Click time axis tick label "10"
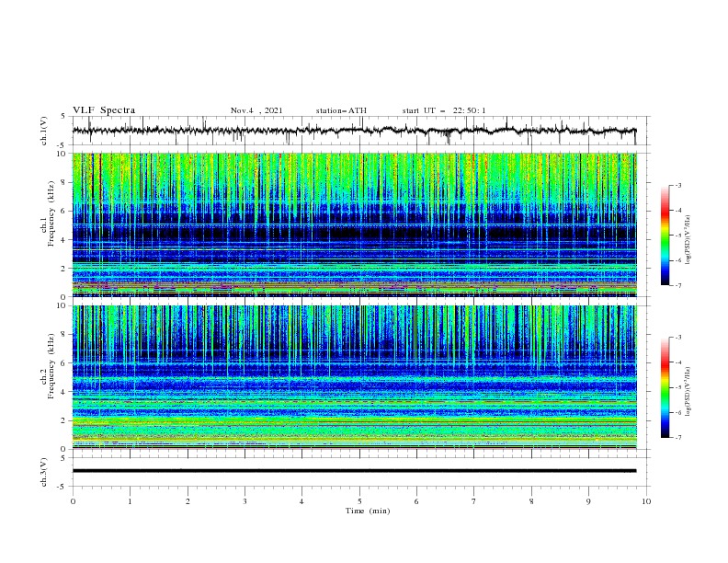 click(646, 501)
